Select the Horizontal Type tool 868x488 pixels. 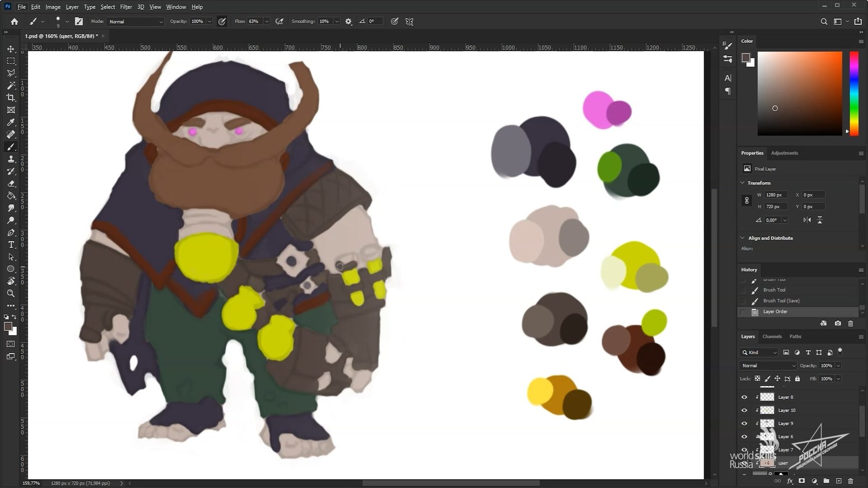tap(11, 245)
